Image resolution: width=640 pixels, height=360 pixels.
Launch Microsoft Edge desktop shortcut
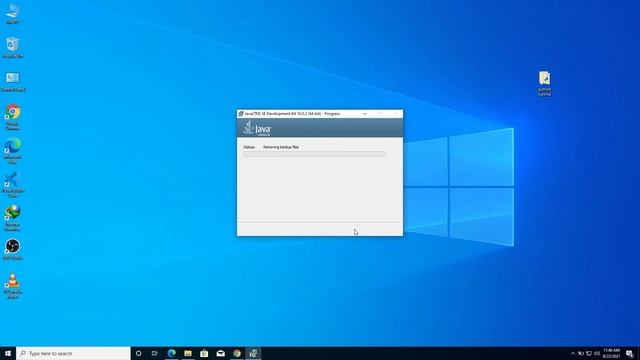pos(13,151)
